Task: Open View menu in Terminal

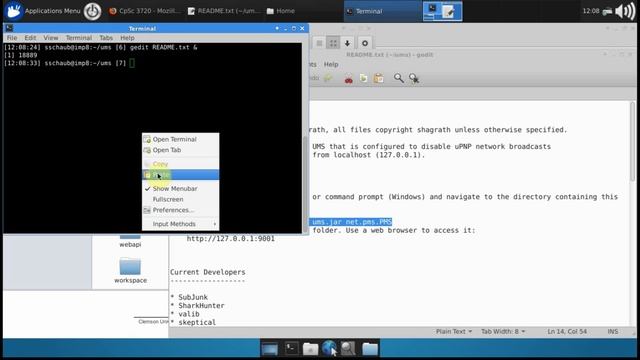Action: click(x=51, y=38)
